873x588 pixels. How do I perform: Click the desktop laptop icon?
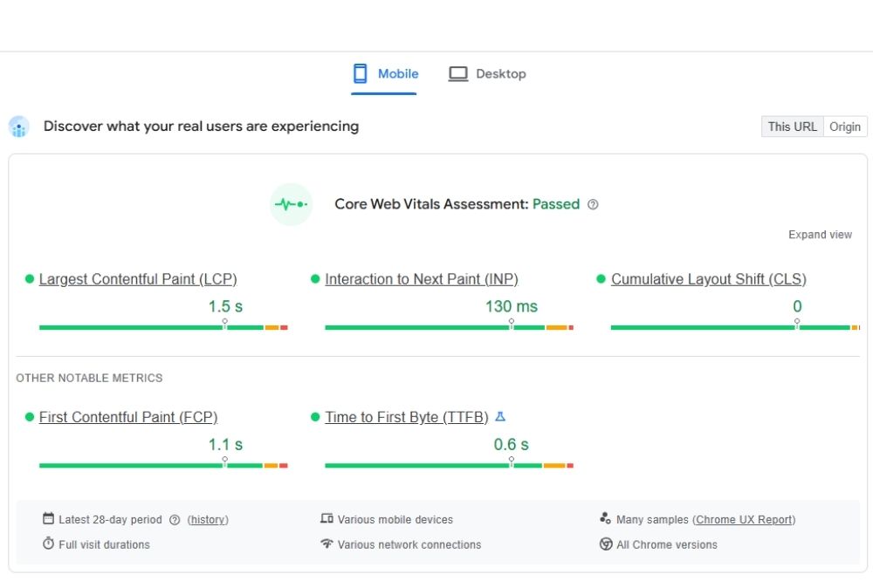pyautogui.click(x=458, y=74)
